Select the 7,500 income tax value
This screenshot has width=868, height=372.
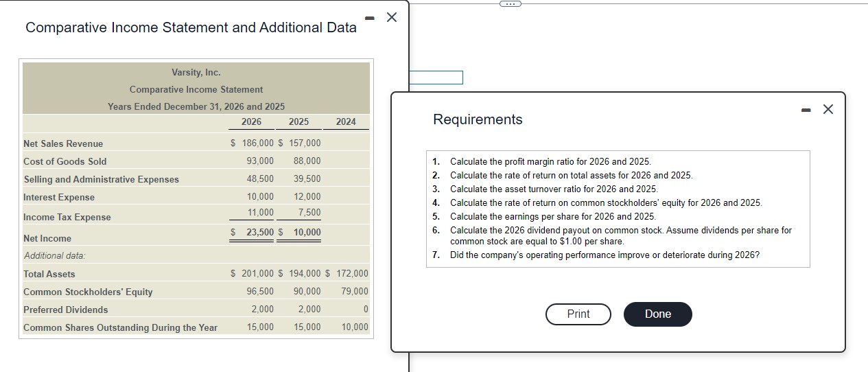(x=309, y=212)
